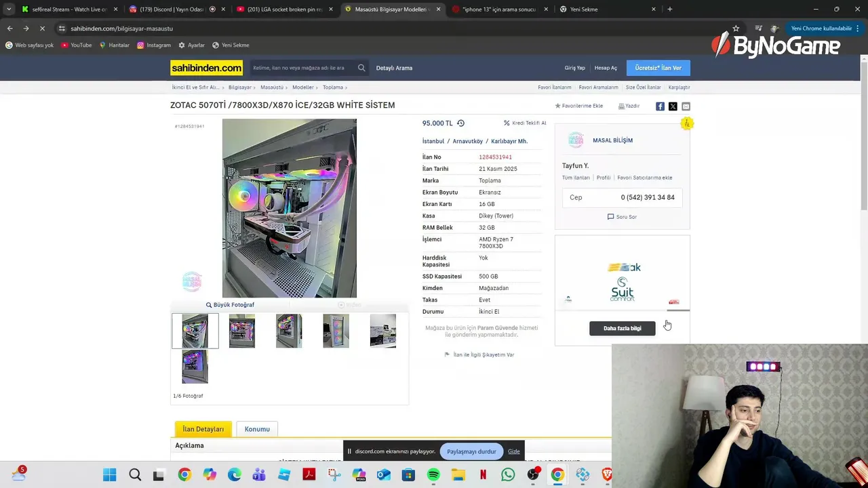Open Instagram bookmark
Viewport: 868px width, 488px height.
click(153, 45)
